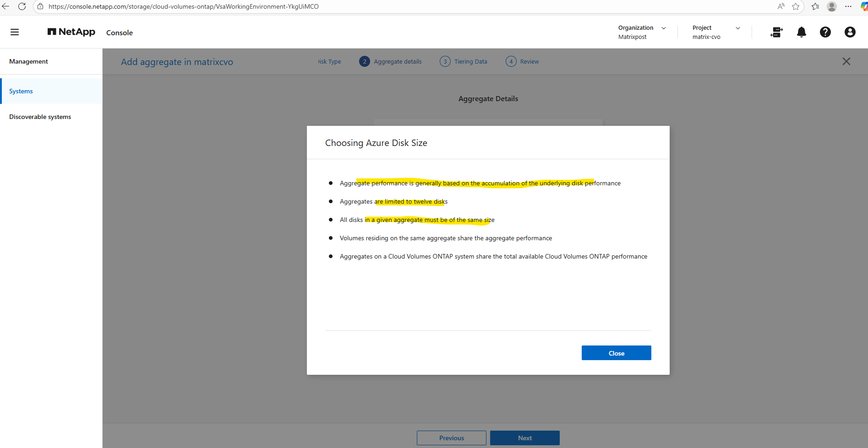
Task: Close the Choosing Azure Disk Size dialog
Action: [x=617, y=353]
